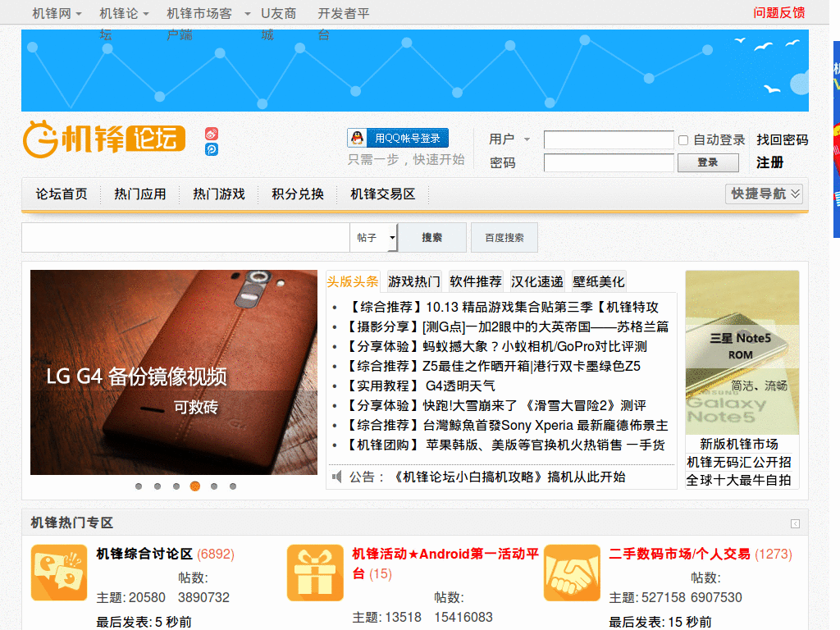Open the 用户 login type dropdown

pos(527,139)
